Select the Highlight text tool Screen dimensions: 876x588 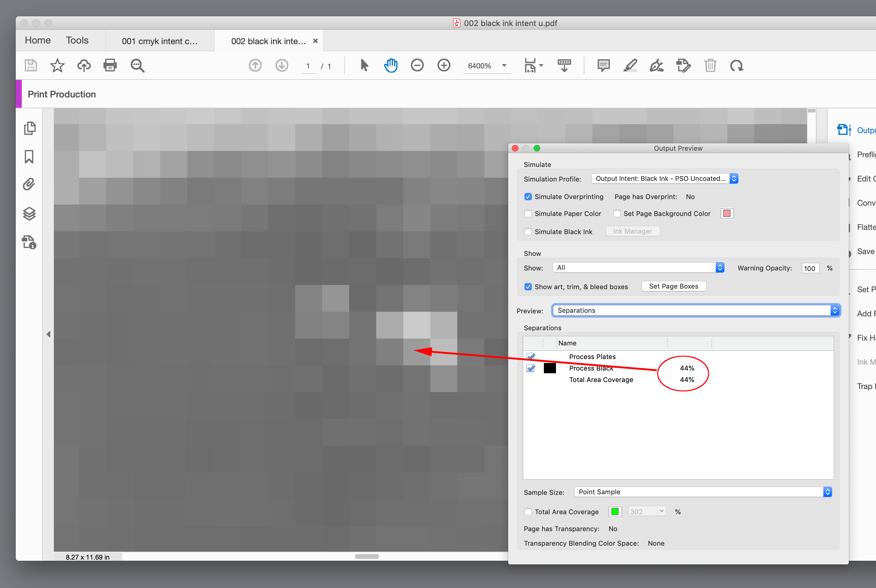[x=630, y=65]
